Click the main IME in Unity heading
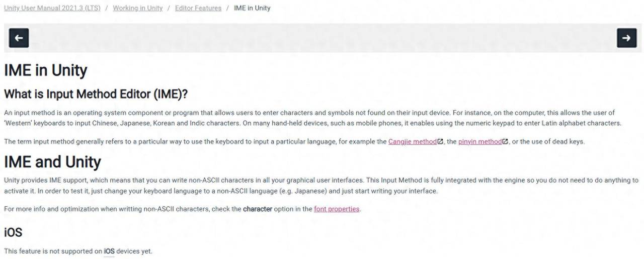 46,70
